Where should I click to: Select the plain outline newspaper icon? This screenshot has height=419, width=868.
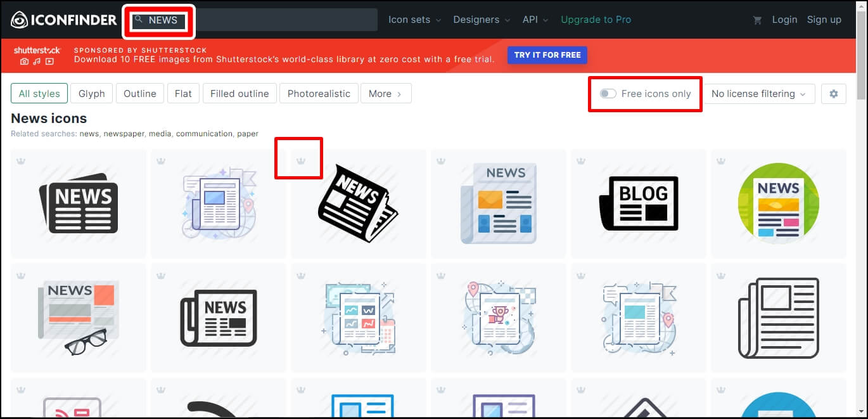[x=779, y=318]
